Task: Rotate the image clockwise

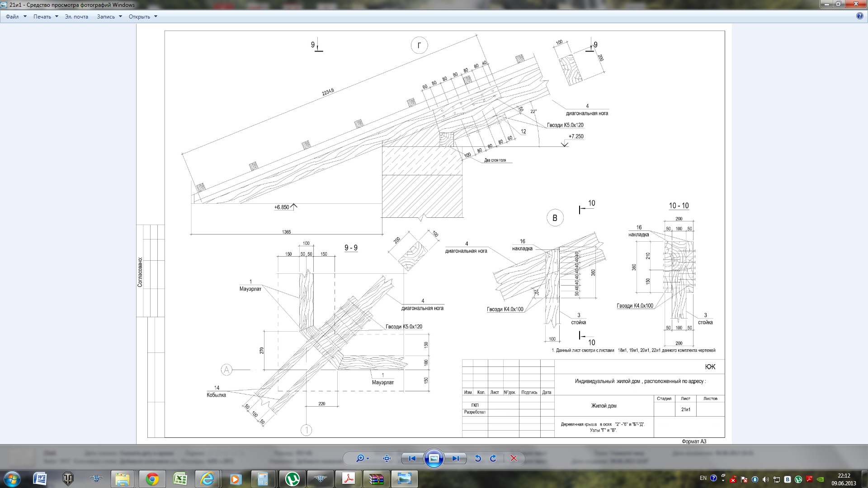Action: (x=493, y=458)
